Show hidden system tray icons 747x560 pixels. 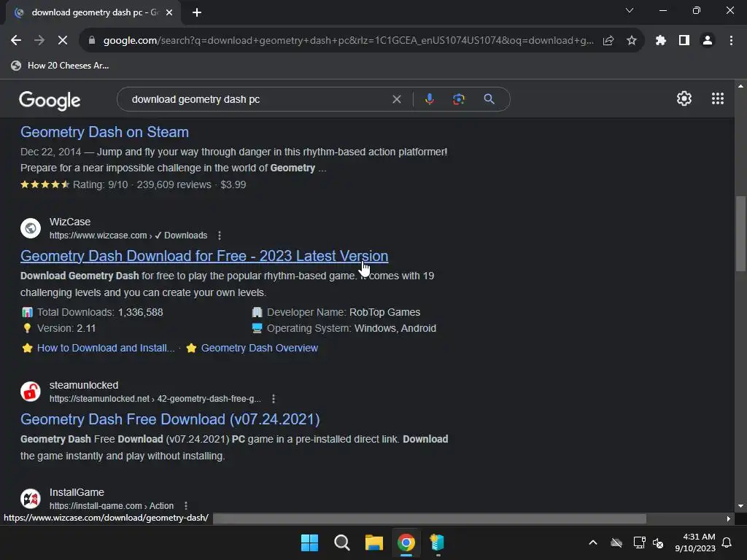pos(592,542)
